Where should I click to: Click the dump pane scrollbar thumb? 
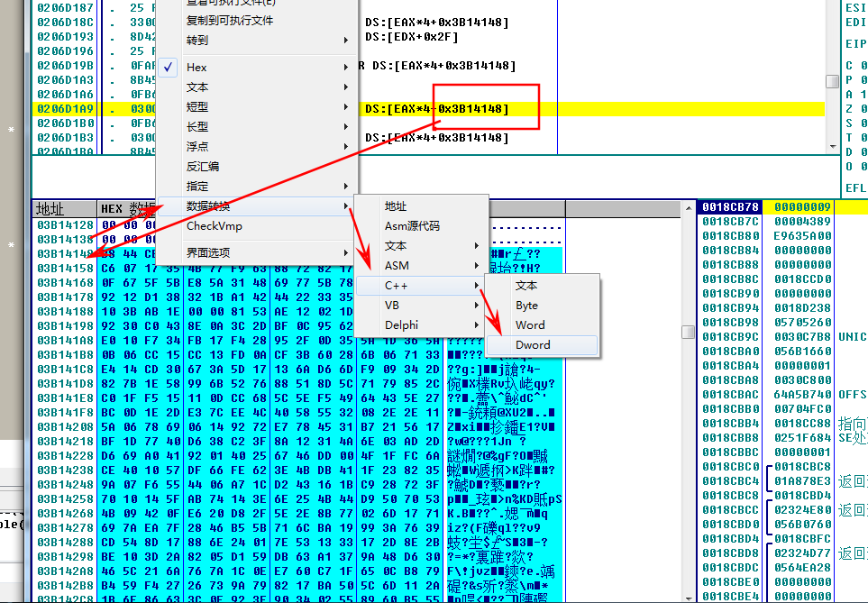coord(688,332)
